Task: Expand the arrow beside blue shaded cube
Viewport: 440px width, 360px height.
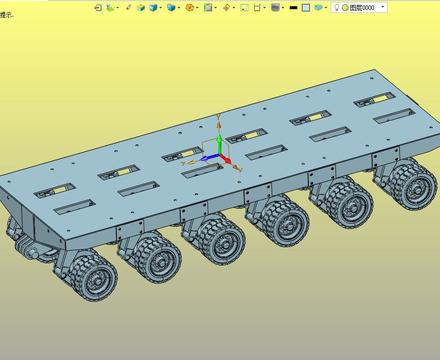Action: pos(161,8)
